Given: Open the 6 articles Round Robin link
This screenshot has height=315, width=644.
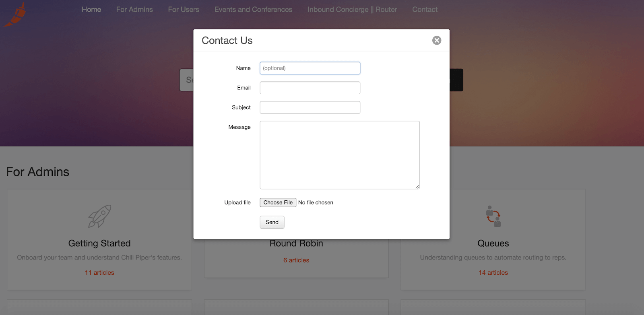Looking at the screenshot, I should point(296,260).
